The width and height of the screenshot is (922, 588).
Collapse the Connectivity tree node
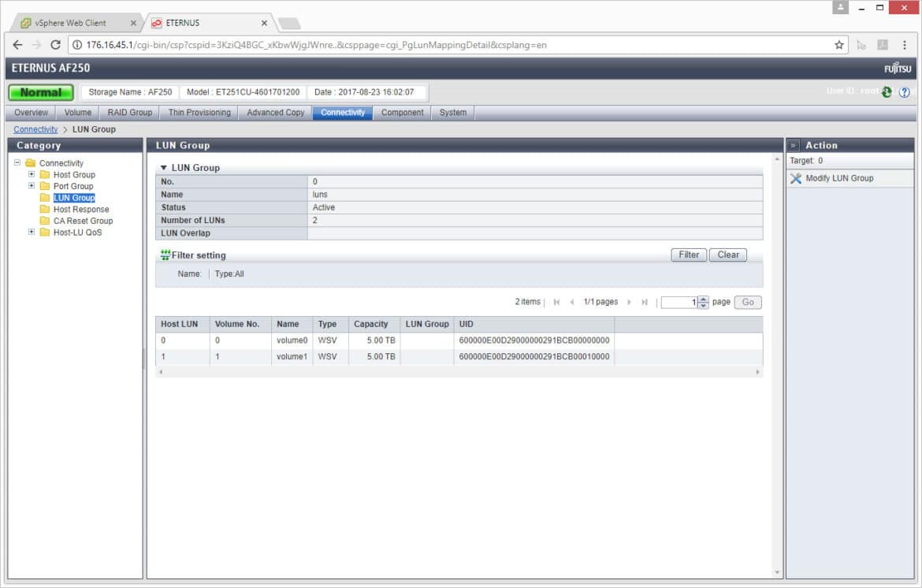(17, 162)
